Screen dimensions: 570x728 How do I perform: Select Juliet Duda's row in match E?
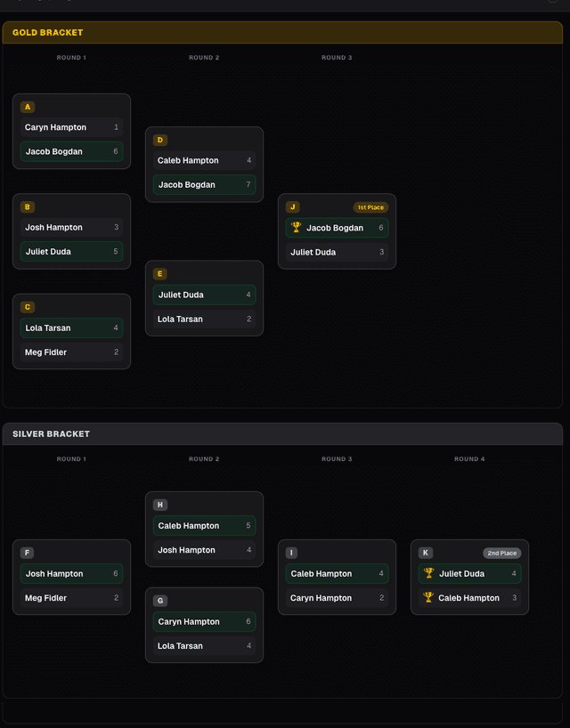(x=204, y=295)
